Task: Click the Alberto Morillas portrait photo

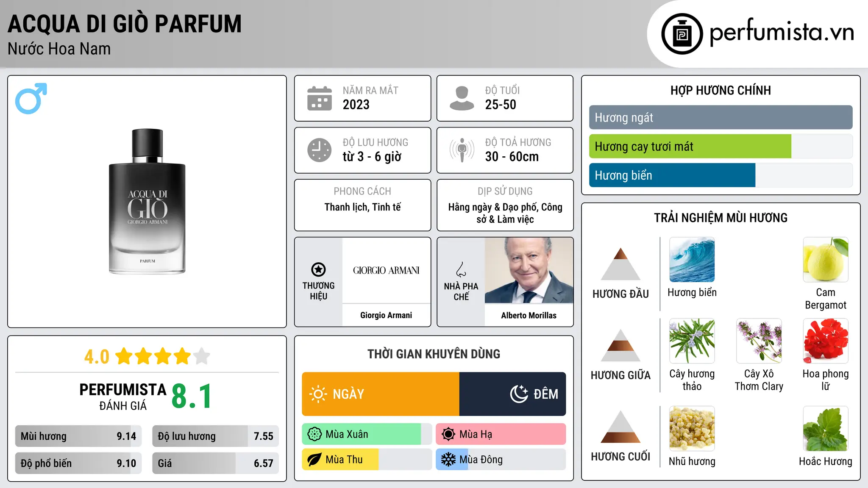Action: (x=529, y=270)
